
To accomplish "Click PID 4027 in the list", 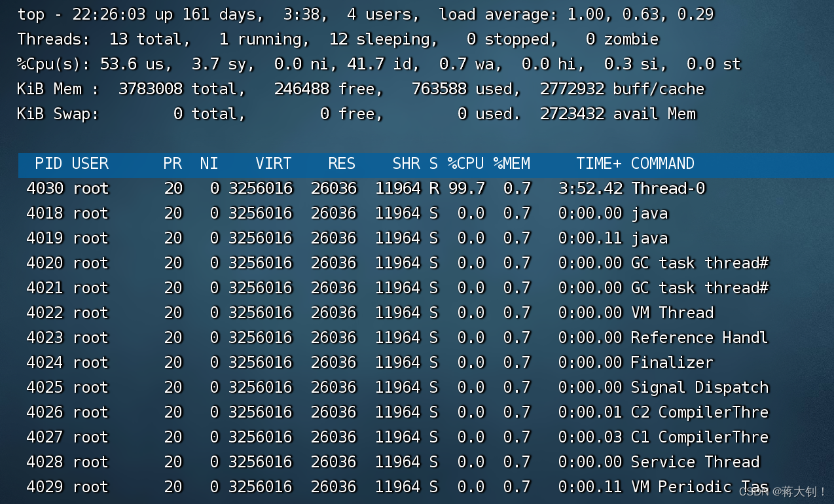I will click(x=45, y=437).
